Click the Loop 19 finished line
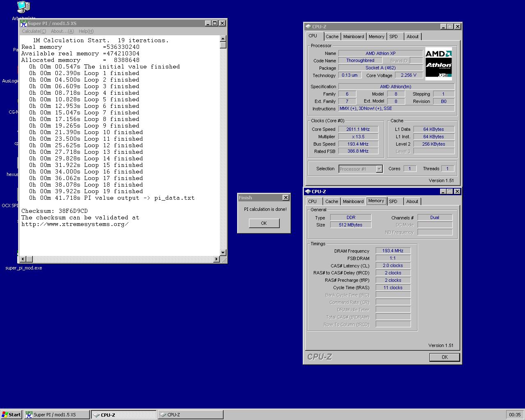Viewport: 525px width, 420px height. click(86, 191)
